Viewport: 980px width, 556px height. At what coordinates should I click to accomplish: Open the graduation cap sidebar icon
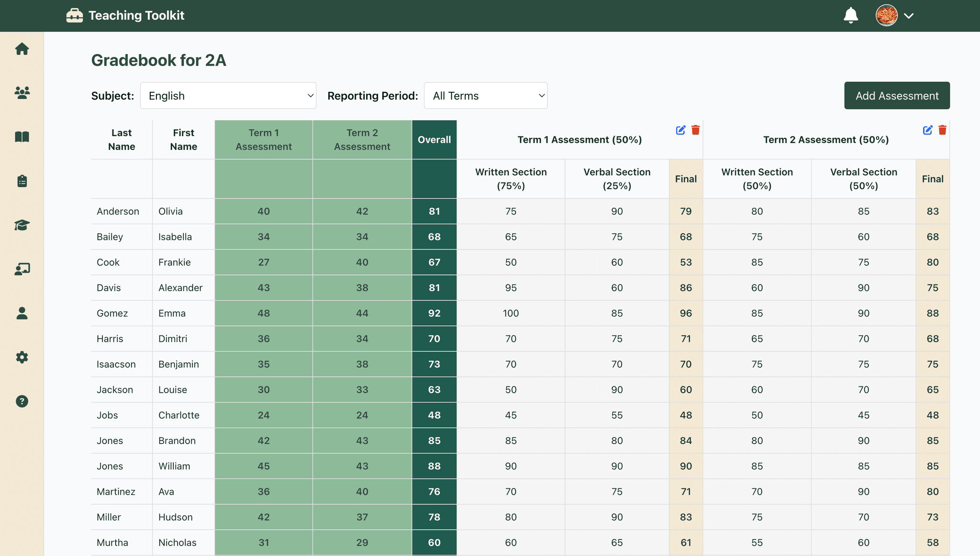click(22, 225)
